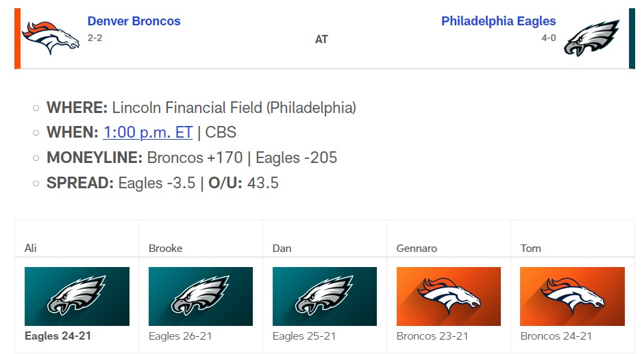Viewport: 644px width, 354px height.
Task: Click the Broncos 24-21 prediction text
Action: click(556, 336)
